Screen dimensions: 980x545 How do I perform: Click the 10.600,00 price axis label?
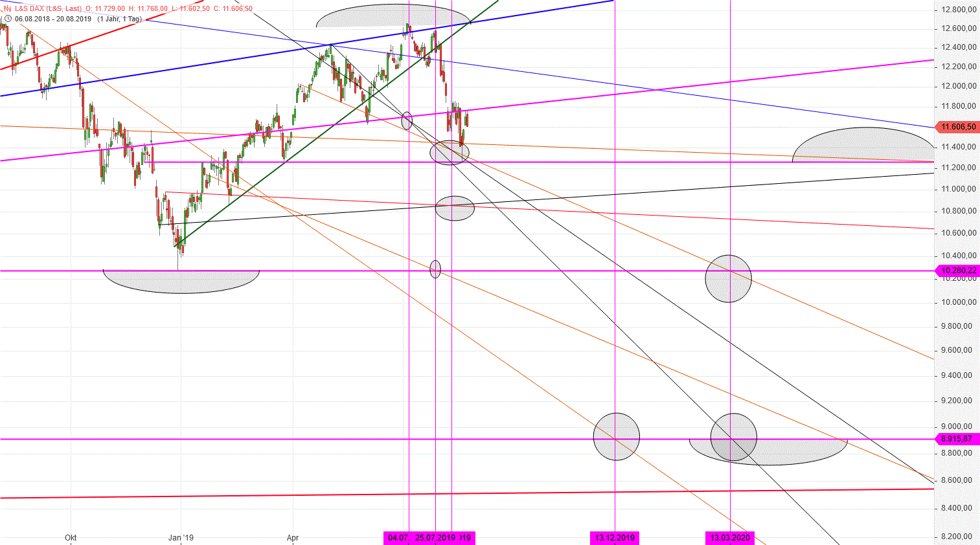click(959, 233)
